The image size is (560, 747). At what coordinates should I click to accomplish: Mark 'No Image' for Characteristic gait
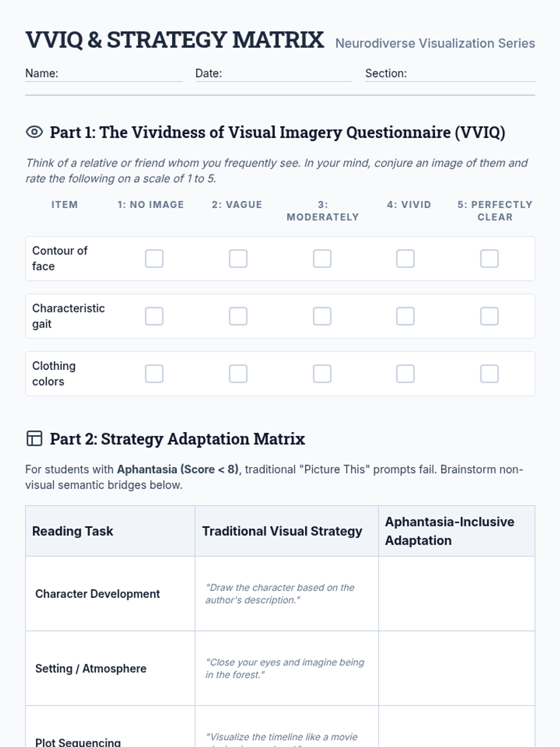(154, 316)
